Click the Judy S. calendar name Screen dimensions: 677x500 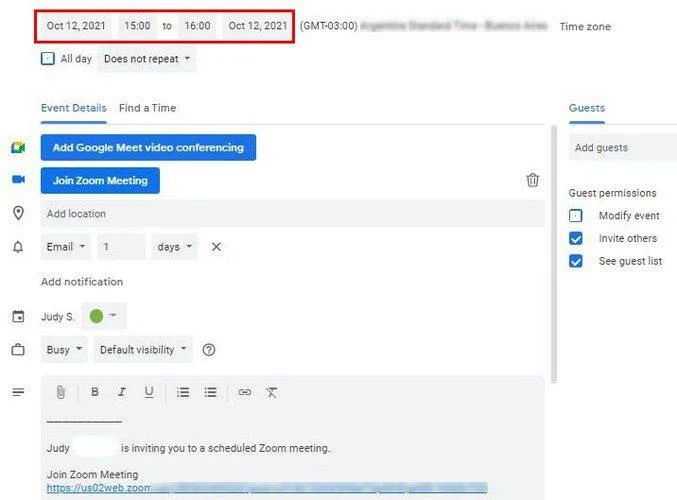58,316
